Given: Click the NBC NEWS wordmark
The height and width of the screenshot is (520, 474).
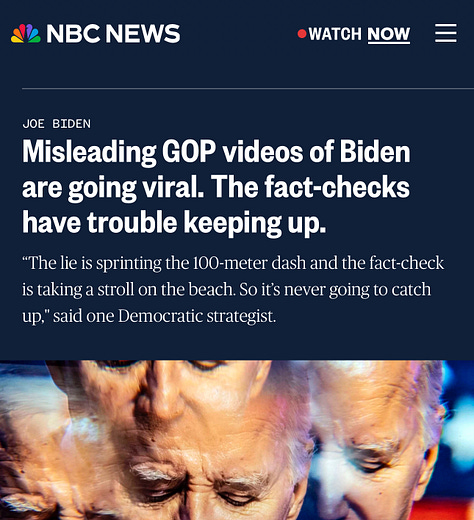Looking at the screenshot, I should coord(113,34).
